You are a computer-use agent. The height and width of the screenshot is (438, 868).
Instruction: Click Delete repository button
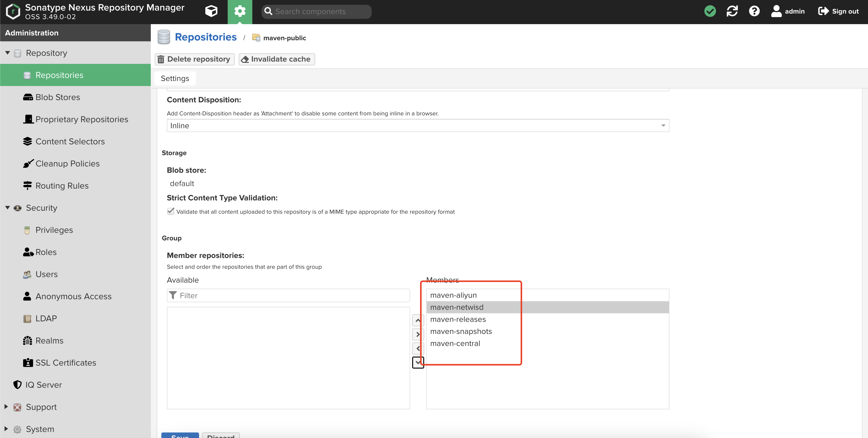[195, 59]
